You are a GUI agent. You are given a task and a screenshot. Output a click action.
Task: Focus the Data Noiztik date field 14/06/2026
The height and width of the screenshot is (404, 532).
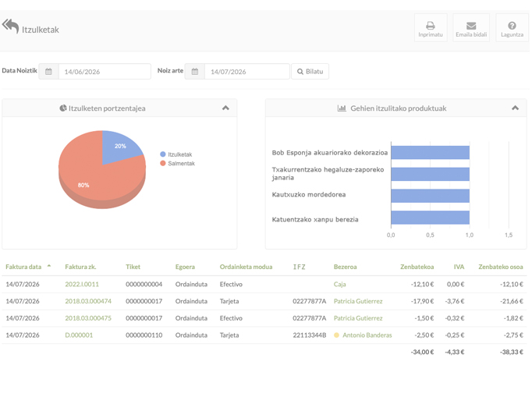click(x=105, y=72)
